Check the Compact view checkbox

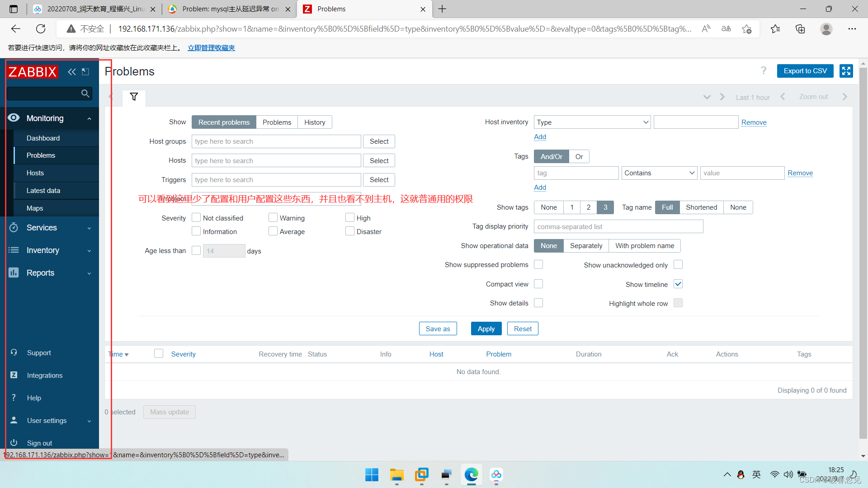click(x=538, y=284)
